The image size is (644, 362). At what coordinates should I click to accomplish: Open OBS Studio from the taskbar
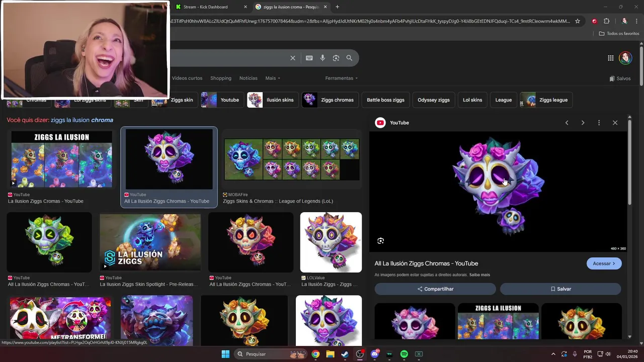[360, 354]
